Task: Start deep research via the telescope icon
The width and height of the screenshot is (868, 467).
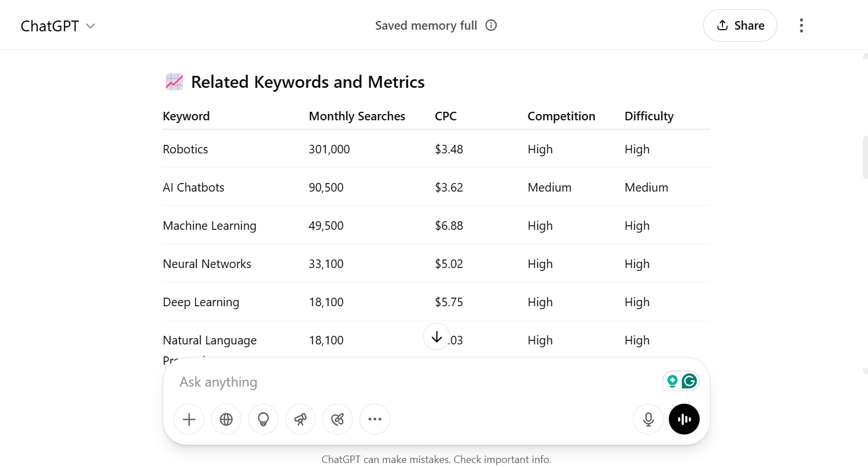Action: (300, 419)
